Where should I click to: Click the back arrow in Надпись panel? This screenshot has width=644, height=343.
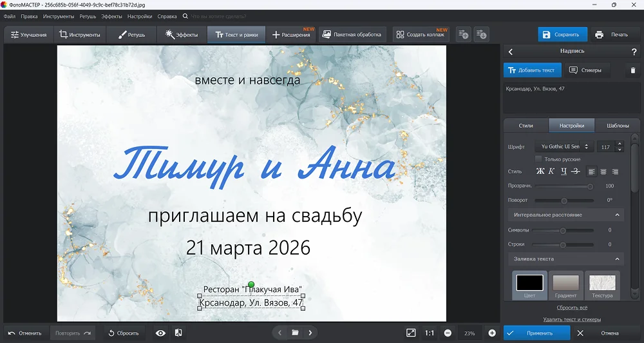coord(511,52)
